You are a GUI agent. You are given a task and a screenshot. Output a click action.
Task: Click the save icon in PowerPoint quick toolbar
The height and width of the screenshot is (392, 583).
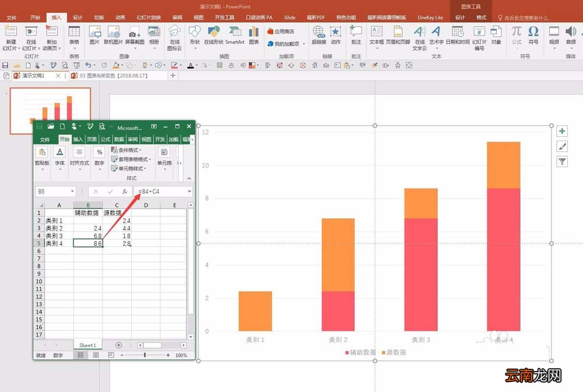point(5,65)
